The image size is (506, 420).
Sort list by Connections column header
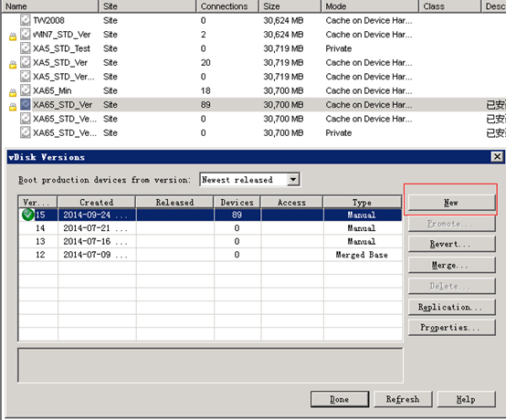pyautogui.click(x=227, y=6)
